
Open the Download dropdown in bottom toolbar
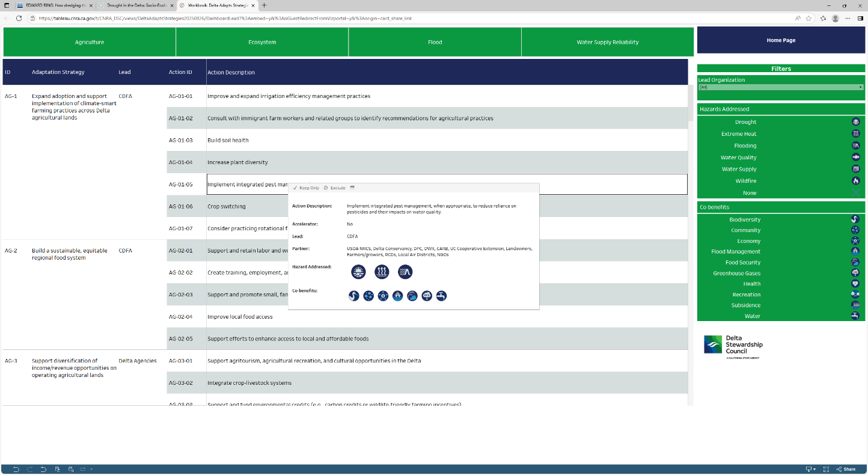coord(810,469)
